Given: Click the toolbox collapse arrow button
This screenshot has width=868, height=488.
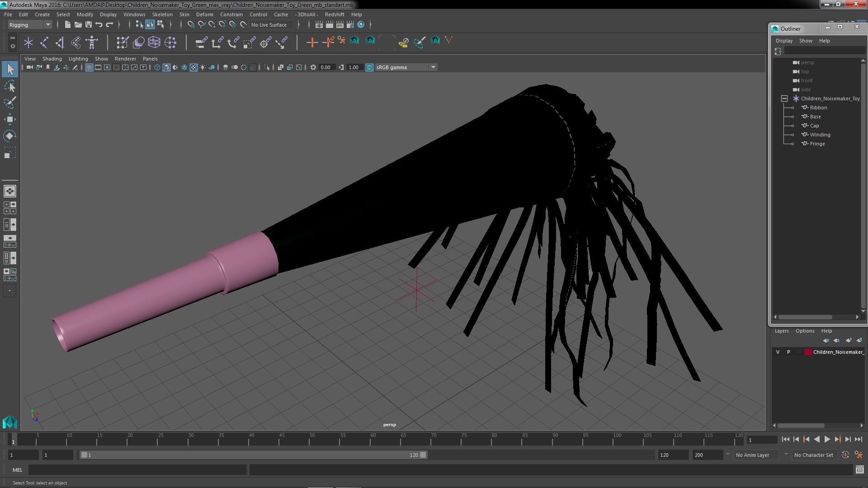Looking at the screenshot, I should 9,291.
